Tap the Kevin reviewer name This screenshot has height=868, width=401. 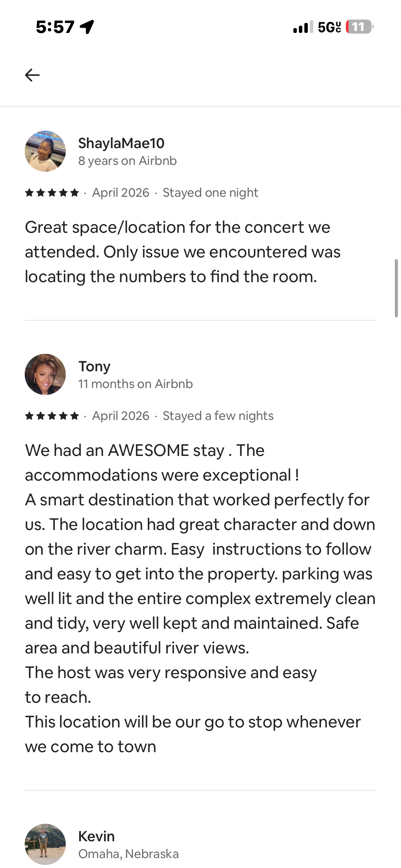point(96,836)
